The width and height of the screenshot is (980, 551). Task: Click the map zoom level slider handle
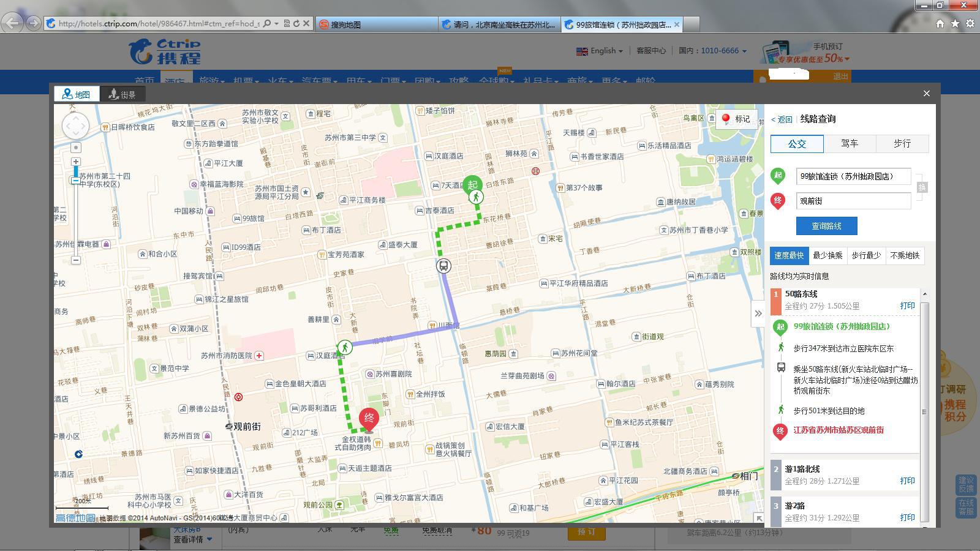click(75, 180)
